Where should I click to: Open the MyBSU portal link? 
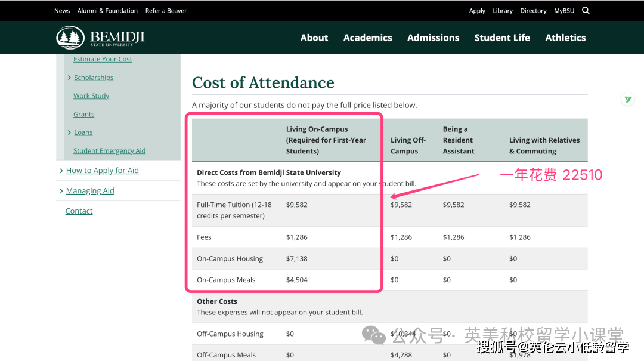coord(564,11)
